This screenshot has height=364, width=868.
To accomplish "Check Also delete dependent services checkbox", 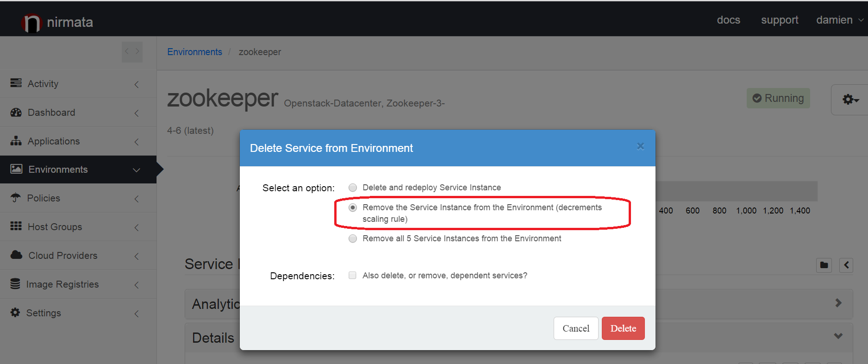I will point(352,275).
